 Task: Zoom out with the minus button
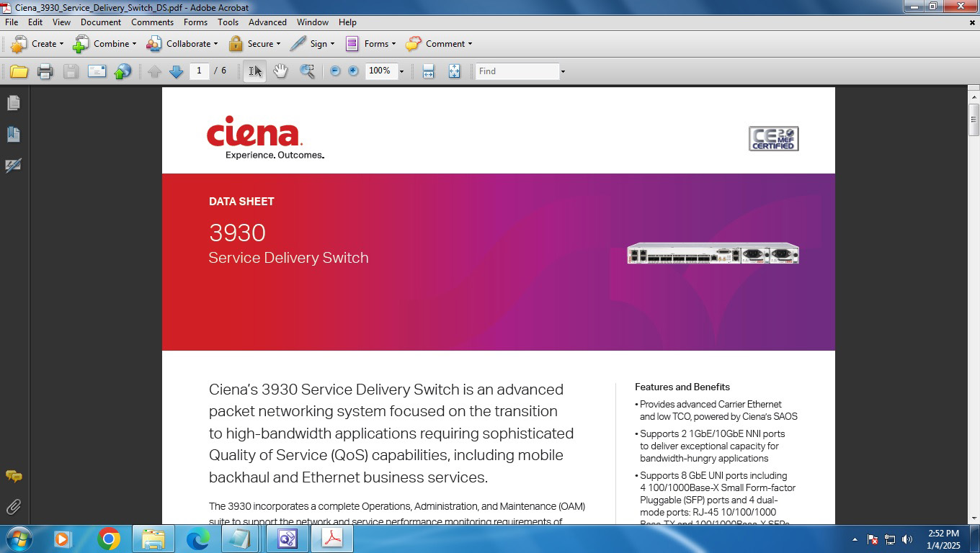[x=335, y=71]
